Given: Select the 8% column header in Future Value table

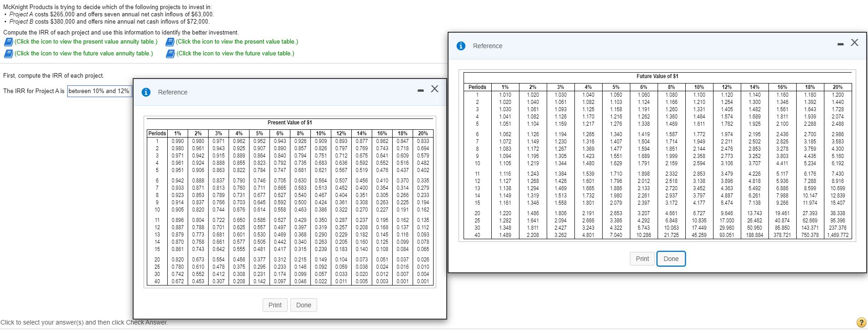Looking at the screenshot, I should tap(671, 87).
